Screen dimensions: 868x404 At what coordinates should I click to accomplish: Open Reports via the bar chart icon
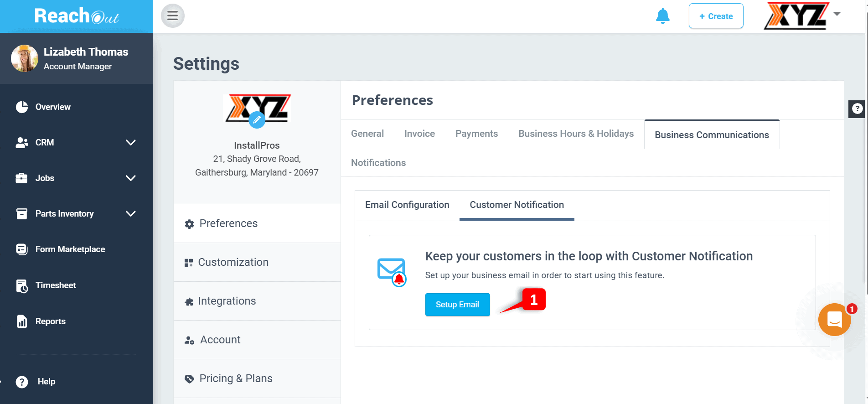click(21, 321)
